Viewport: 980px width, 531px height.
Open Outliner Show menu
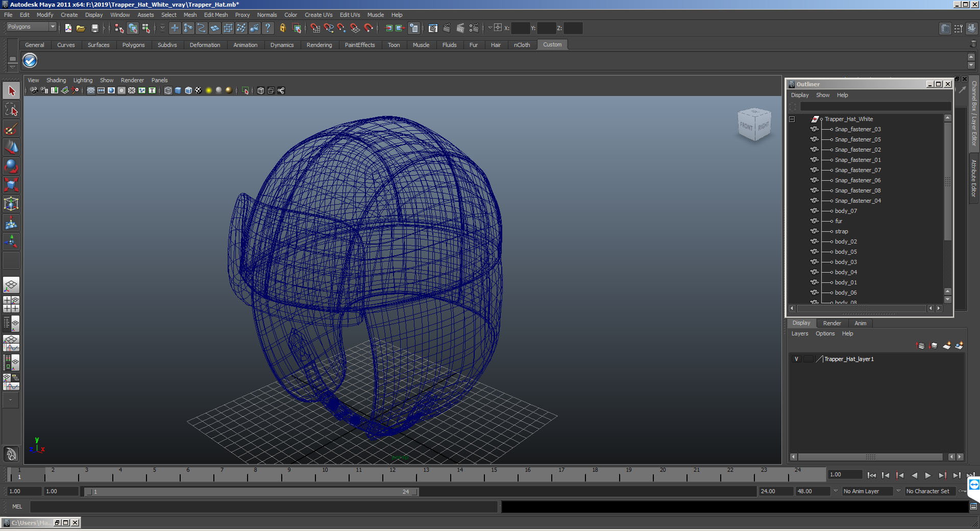pos(823,95)
